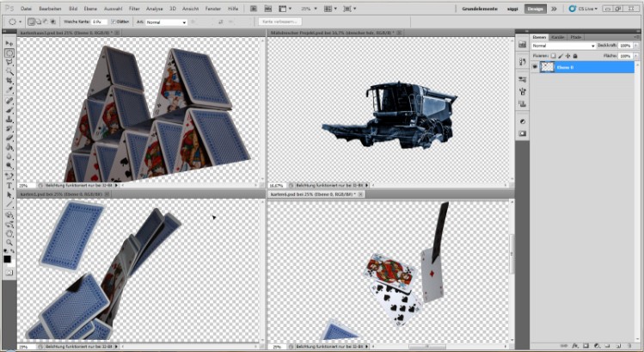This screenshot has height=352, width=644.
Task: Enable the New Selection mode button
Action: [x=32, y=22]
